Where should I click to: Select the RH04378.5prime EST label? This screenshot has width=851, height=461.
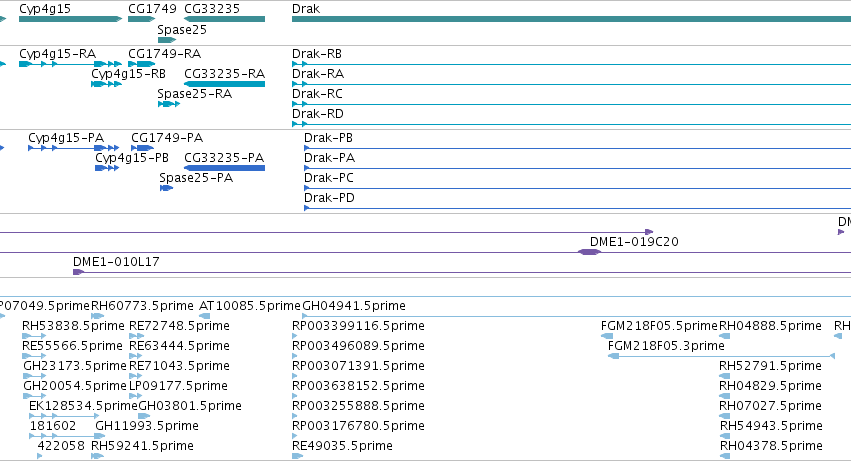point(771,447)
